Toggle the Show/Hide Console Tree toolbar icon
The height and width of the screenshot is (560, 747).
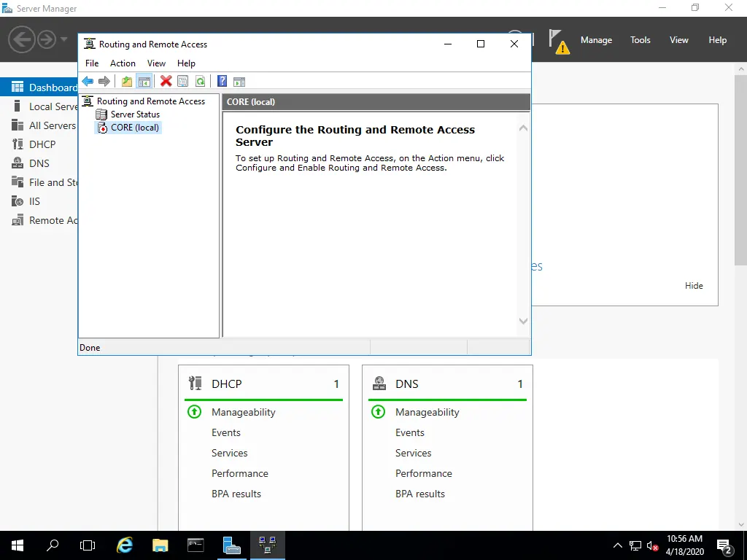(x=144, y=82)
